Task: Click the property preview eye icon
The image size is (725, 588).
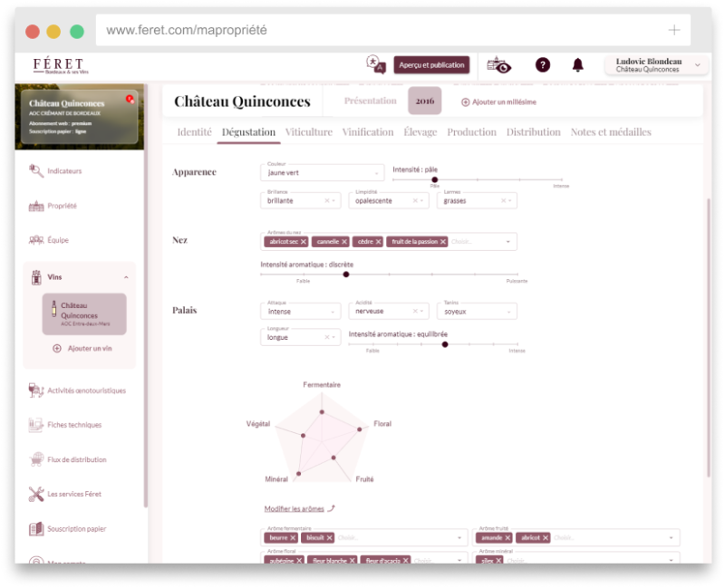Action: 499,65
